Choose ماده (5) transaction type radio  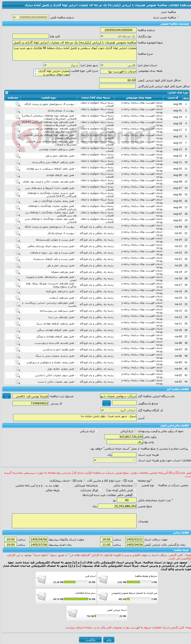click(135, 480)
